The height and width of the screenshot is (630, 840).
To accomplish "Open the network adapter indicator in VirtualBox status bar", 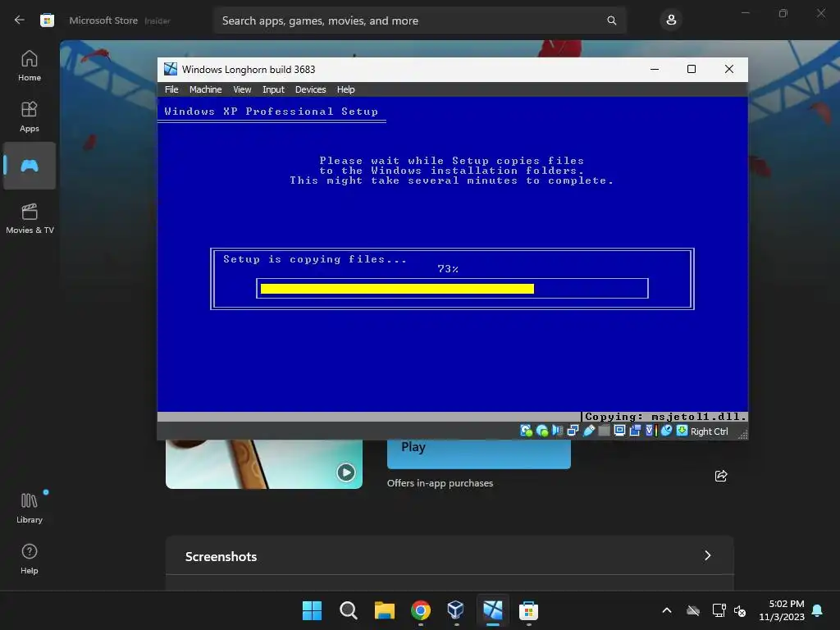I will (x=573, y=431).
